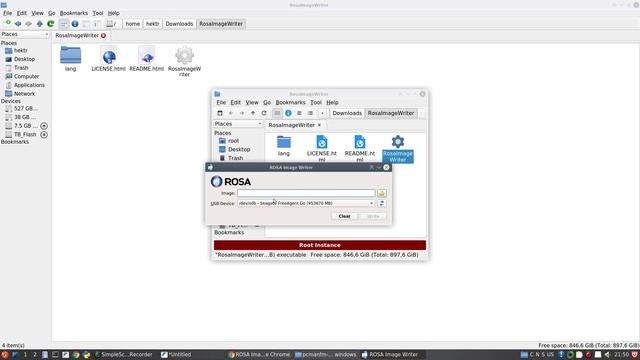Viewport: 640px width, 360px height.
Task: Open the Bookmarks menu in the hektr window
Action: 73,13
